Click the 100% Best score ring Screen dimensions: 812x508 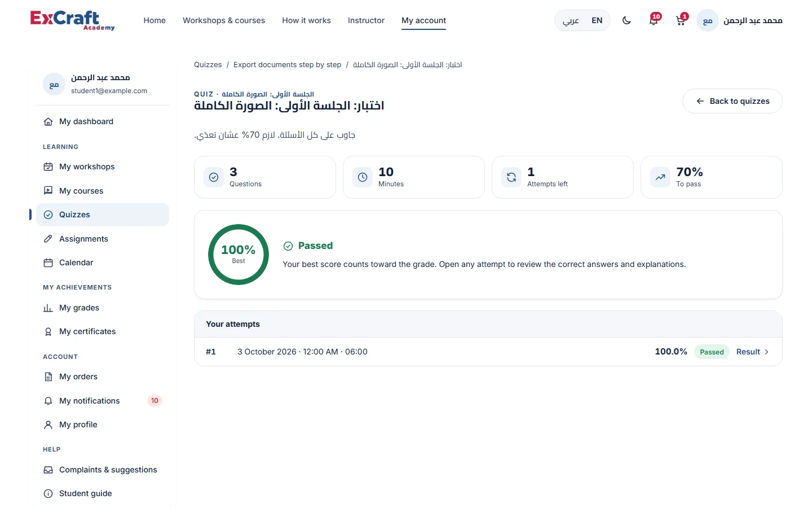pos(239,255)
